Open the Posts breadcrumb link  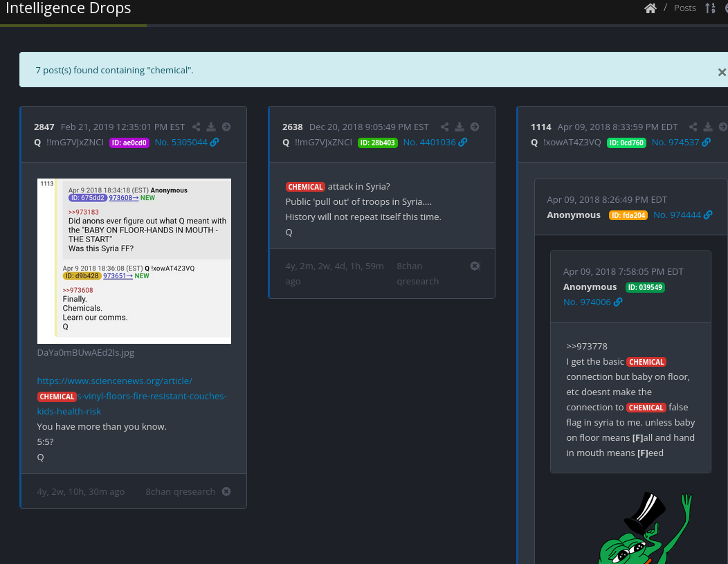685,8
